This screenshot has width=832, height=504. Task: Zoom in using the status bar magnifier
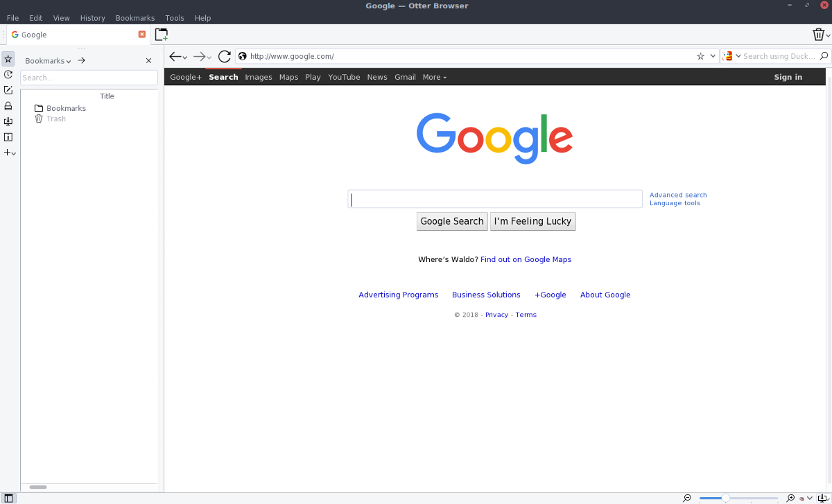[x=790, y=498]
